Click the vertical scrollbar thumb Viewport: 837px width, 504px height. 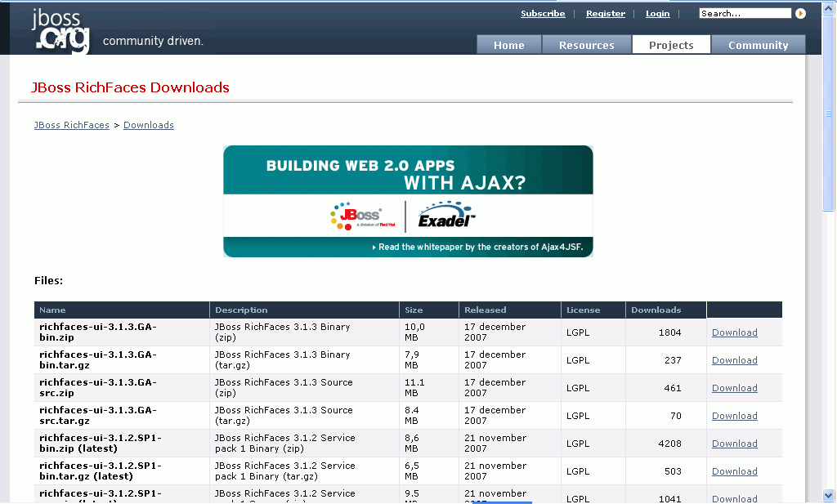pos(829,112)
